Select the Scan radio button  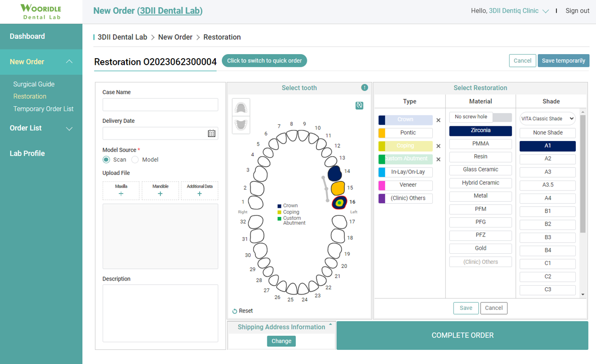tap(106, 159)
